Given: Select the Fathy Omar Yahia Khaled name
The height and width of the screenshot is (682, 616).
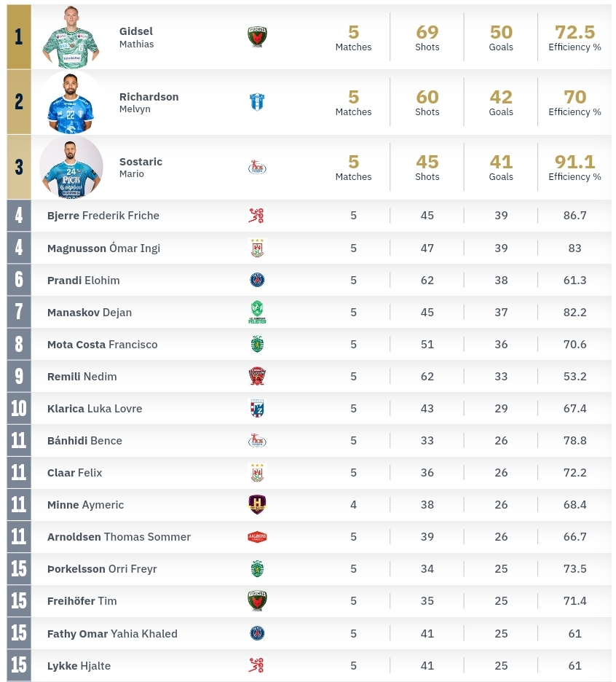Looking at the screenshot, I should click(112, 634).
